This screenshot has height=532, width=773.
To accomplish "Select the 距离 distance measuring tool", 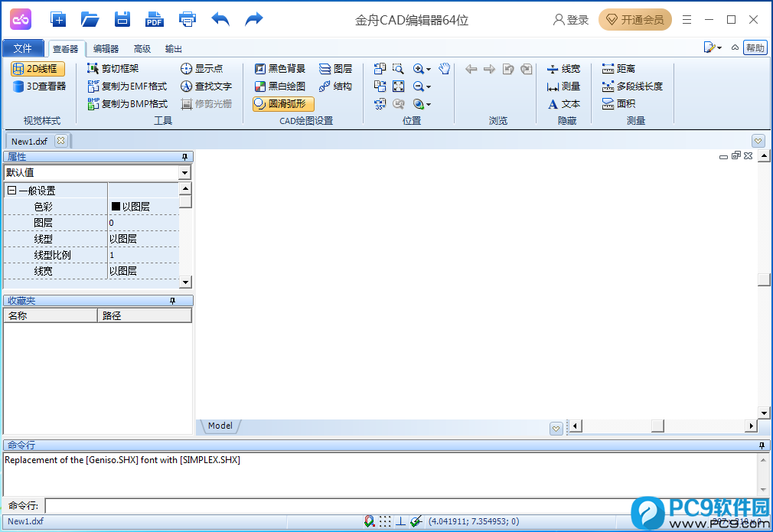I will point(618,69).
